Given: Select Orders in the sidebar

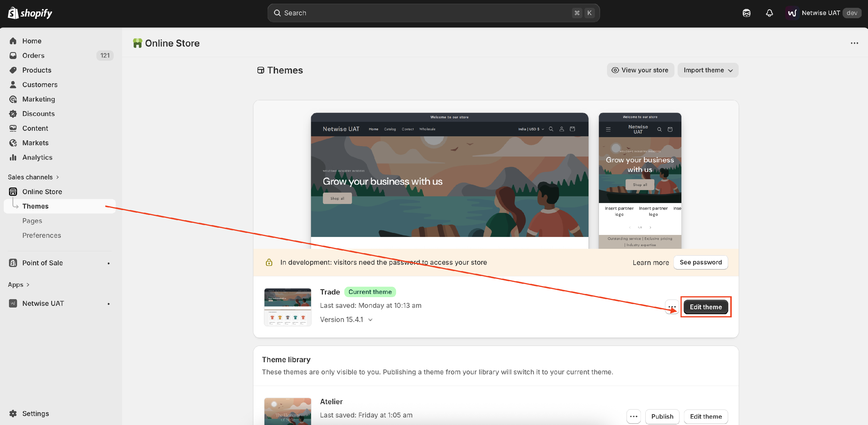Looking at the screenshot, I should [33, 56].
